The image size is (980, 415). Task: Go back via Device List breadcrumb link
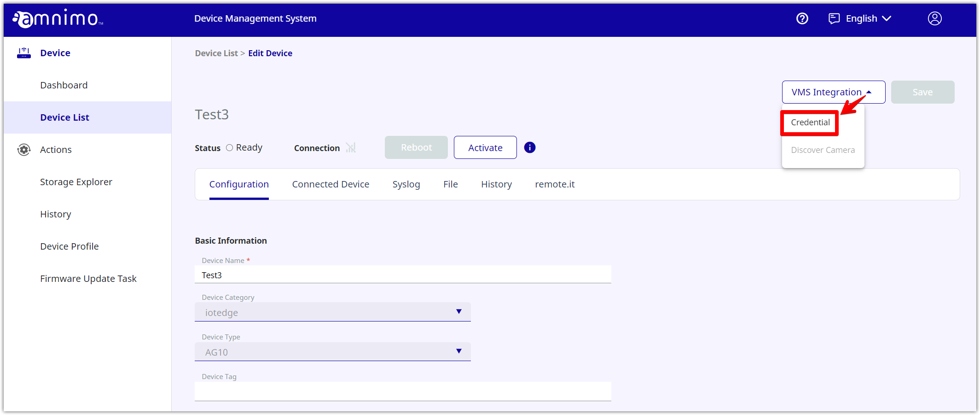[216, 53]
